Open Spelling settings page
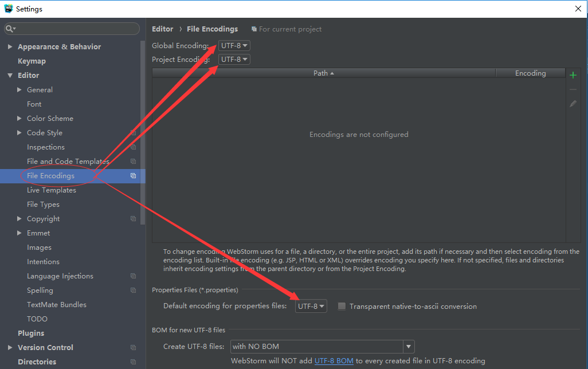Image resolution: width=588 pixels, height=369 pixels. pos(40,291)
